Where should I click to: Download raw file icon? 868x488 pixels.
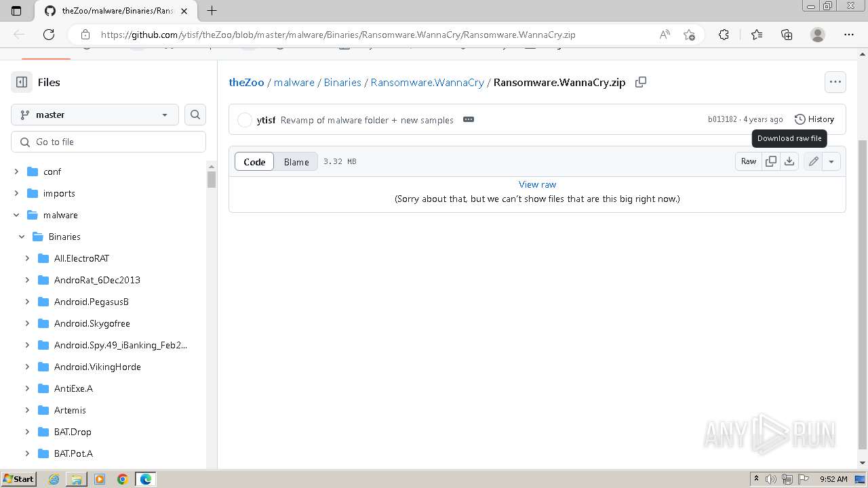click(789, 161)
